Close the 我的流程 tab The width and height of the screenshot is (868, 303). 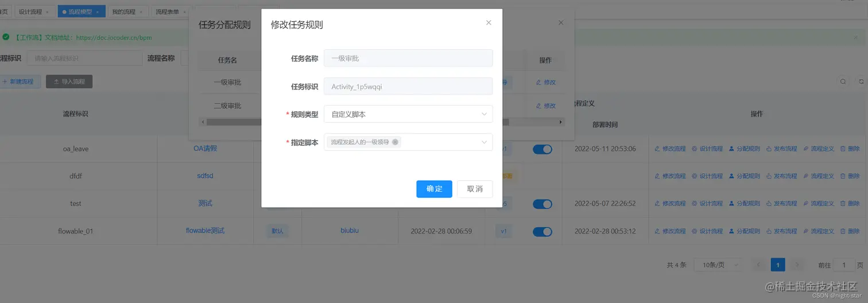(x=141, y=11)
